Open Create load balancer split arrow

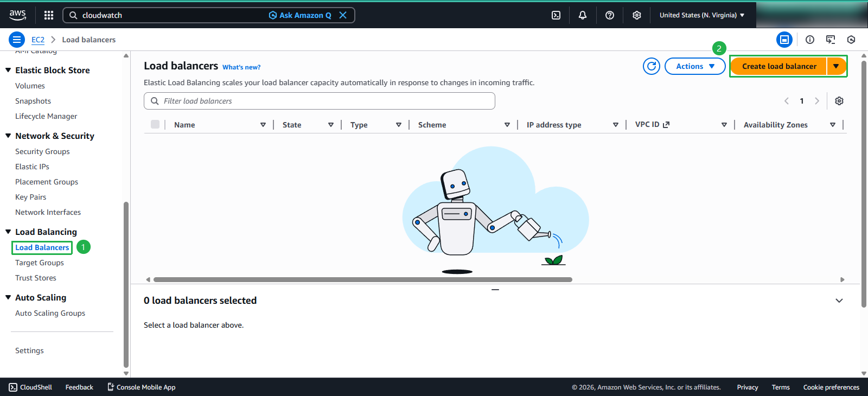(x=836, y=66)
